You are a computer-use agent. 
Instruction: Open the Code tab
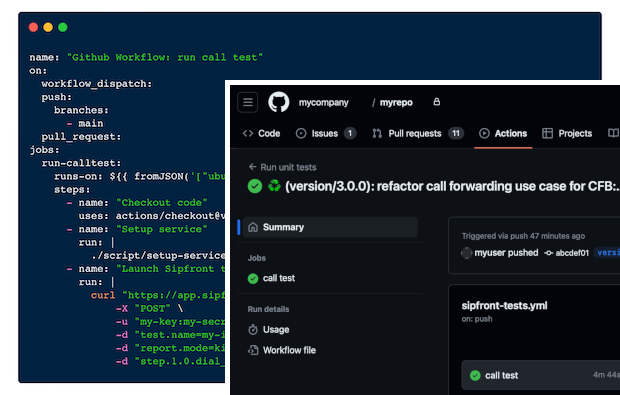(x=261, y=134)
